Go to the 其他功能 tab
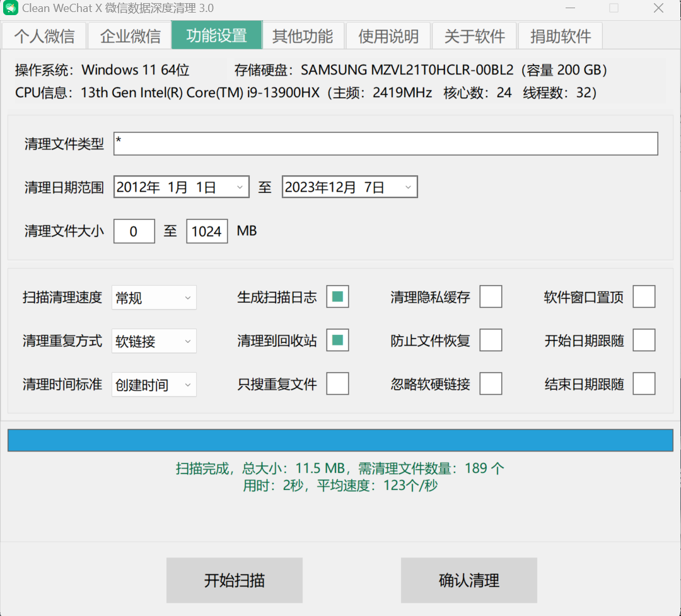The image size is (681, 616). [x=303, y=35]
